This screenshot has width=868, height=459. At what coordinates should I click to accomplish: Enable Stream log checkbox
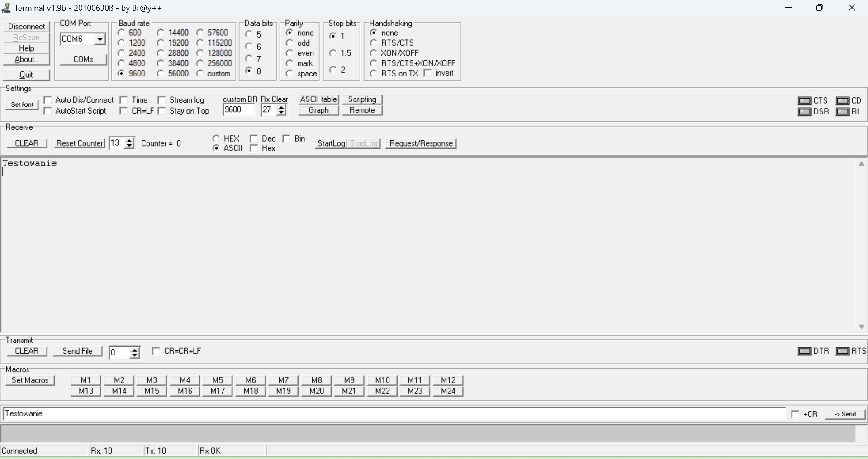(x=162, y=99)
